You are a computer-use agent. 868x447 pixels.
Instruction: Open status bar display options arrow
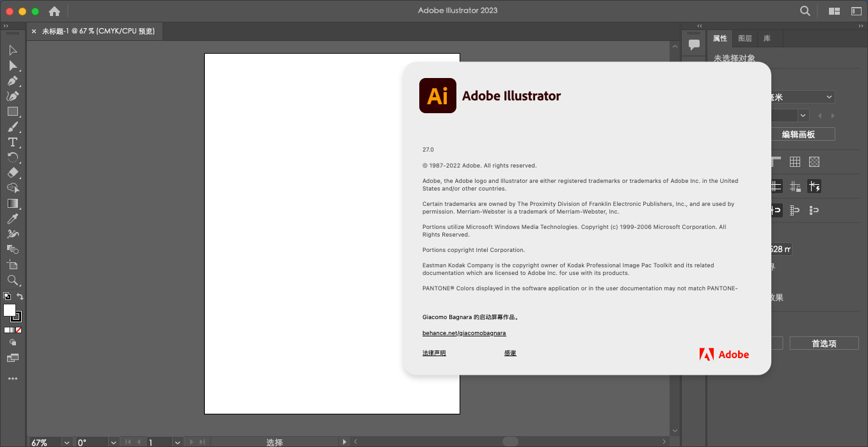(x=346, y=442)
